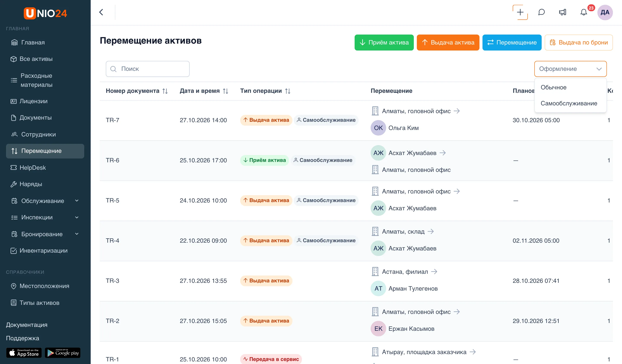This screenshot has height=364, width=622.
Task: Open the quick add plus icon
Action: pos(520,12)
